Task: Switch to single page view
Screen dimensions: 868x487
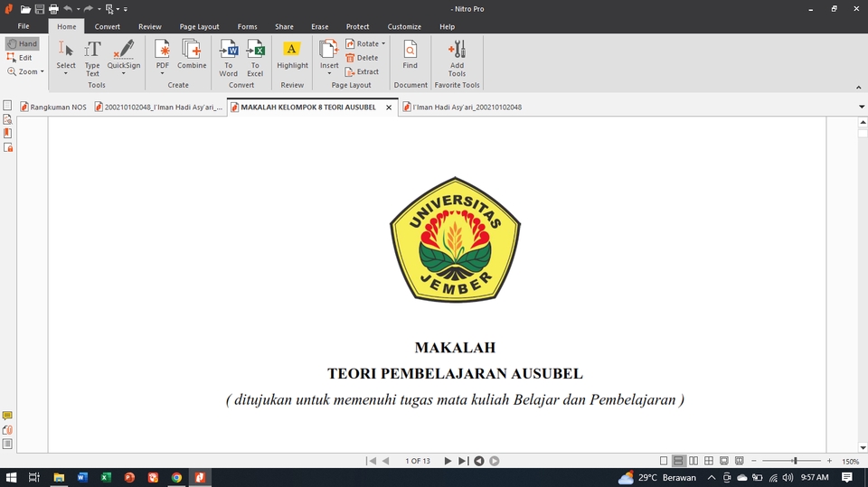Action: (663, 461)
